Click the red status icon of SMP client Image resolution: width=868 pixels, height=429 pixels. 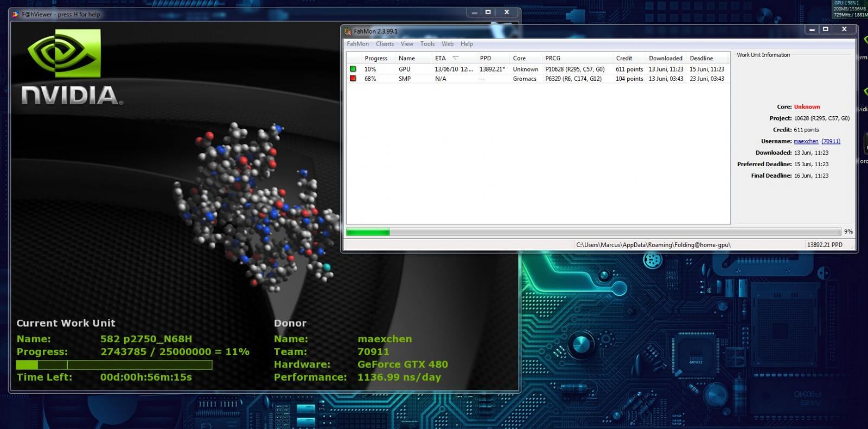coord(353,78)
